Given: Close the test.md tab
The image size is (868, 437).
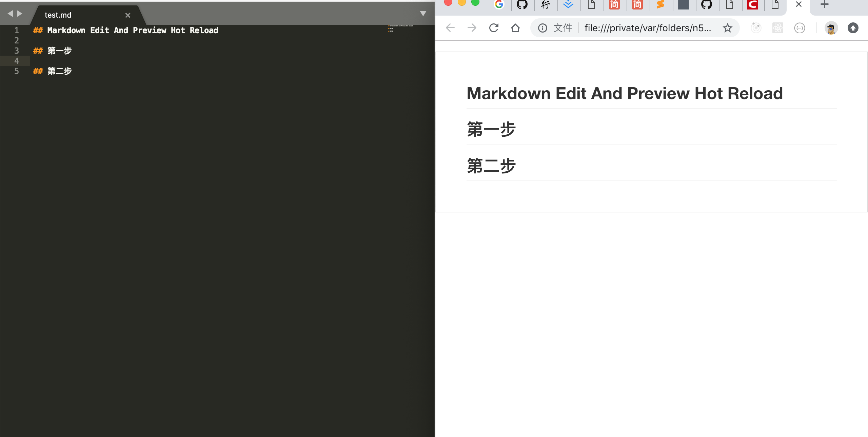Looking at the screenshot, I should 128,15.
